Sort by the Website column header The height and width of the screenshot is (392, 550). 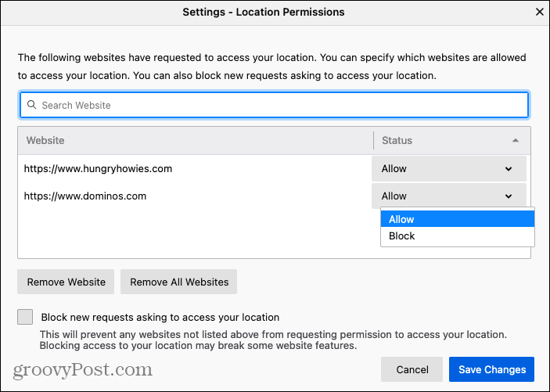click(x=196, y=140)
